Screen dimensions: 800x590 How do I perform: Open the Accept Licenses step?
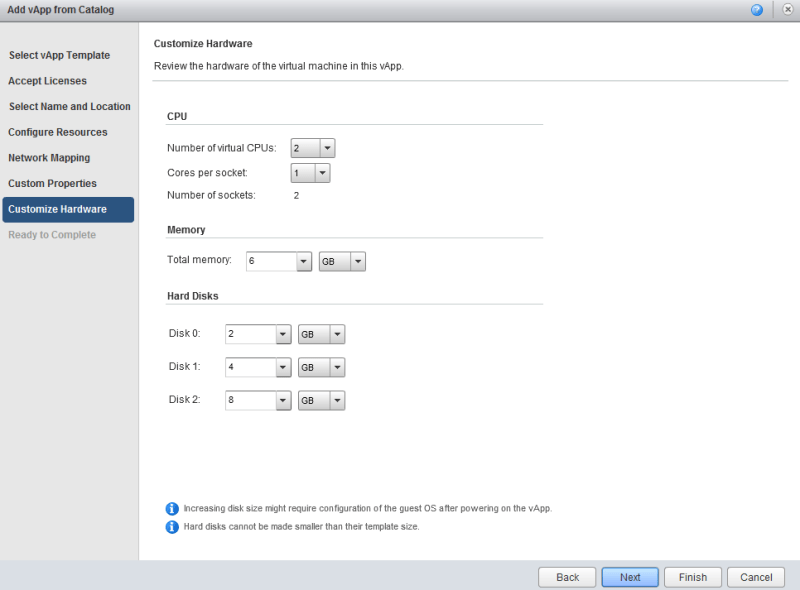click(x=47, y=81)
